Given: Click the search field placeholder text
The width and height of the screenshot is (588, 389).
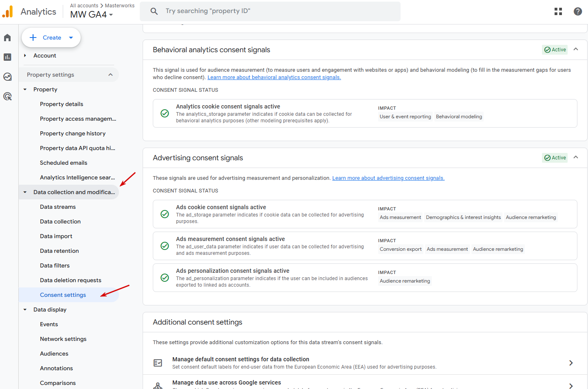Looking at the screenshot, I should [208, 11].
